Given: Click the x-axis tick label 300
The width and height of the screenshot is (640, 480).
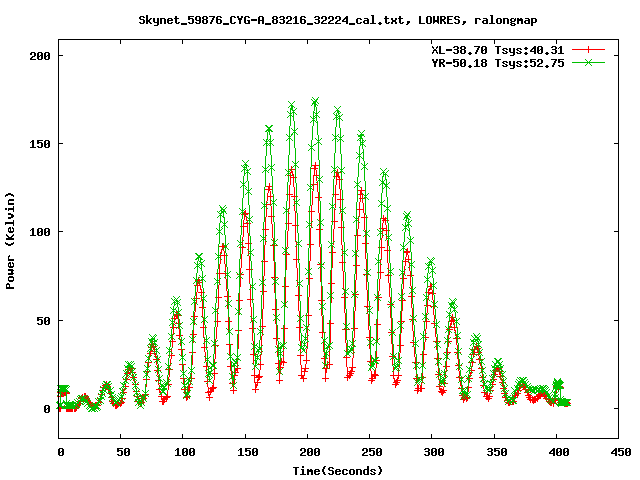Looking at the screenshot, I should coord(434,452).
